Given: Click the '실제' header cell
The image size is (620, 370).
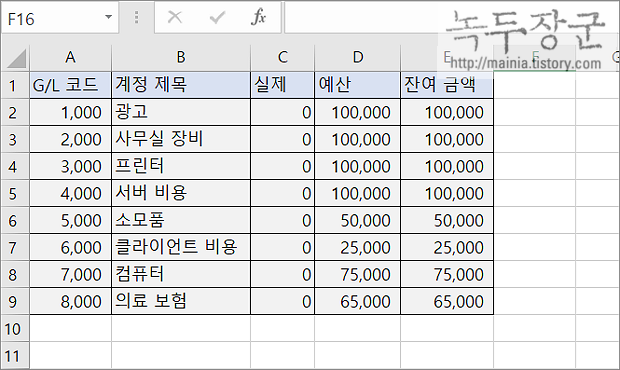Looking at the screenshot, I should coord(282,85).
